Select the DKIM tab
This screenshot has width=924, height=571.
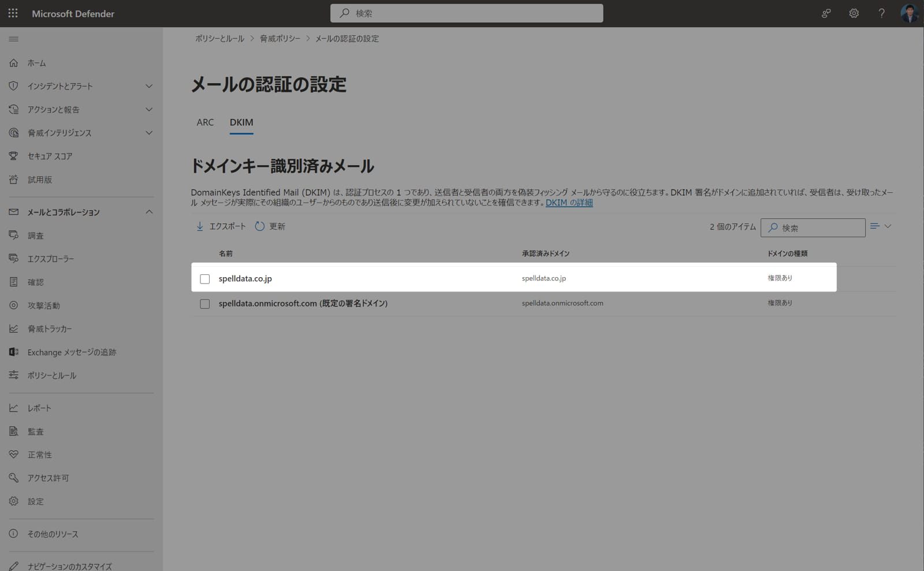241,122
